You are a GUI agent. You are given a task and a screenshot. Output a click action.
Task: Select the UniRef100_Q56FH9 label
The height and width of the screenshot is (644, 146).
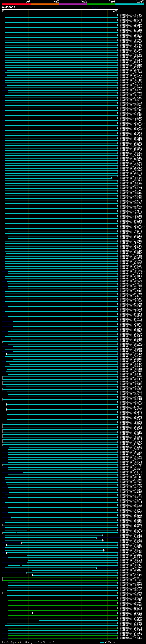pos(131,306)
